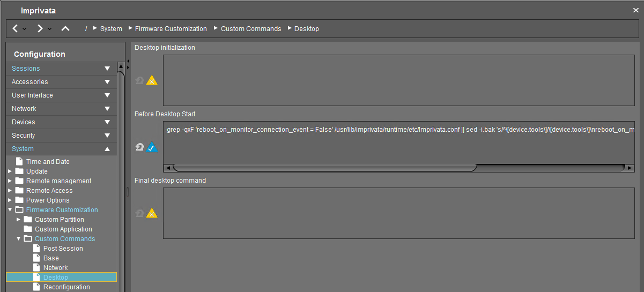Select the Custom Partition folder icon

28,220
